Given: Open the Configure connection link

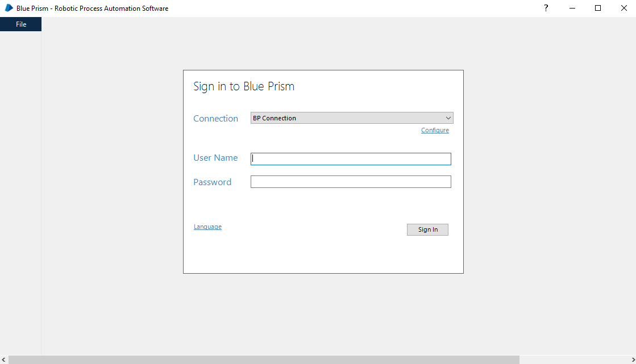Looking at the screenshot, I should tap(435, 131).
